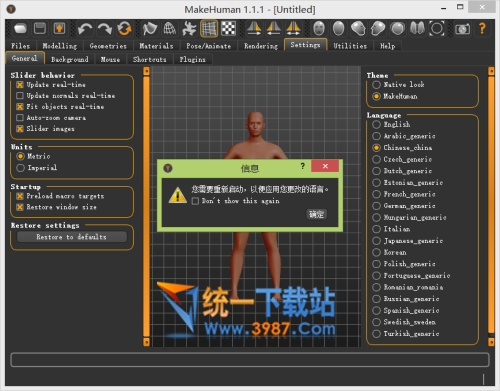Click the Reset camera framing icon

pos(437,29)
